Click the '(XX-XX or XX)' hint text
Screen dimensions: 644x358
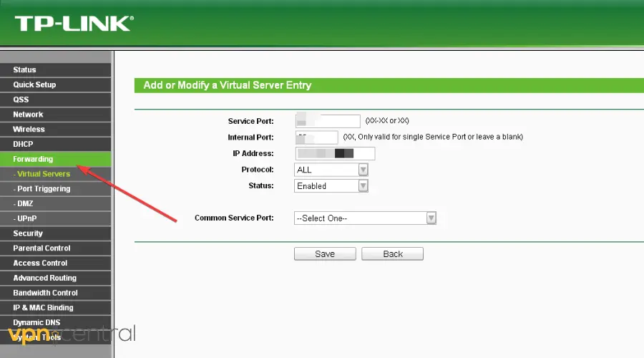click(x=387, y=120)
